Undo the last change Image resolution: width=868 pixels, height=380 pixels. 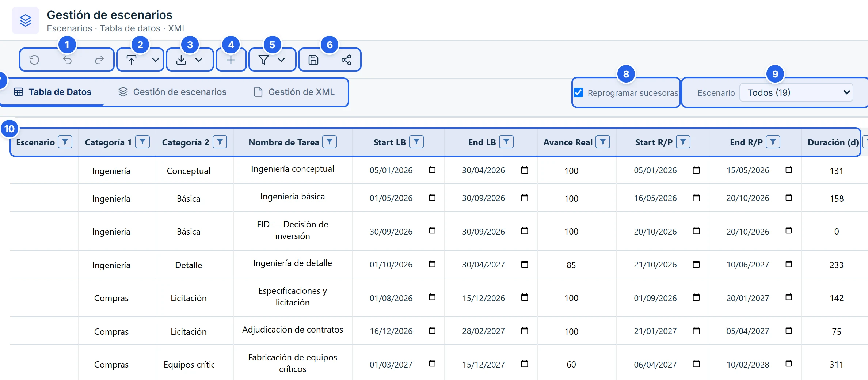click(x=67, y=60)
